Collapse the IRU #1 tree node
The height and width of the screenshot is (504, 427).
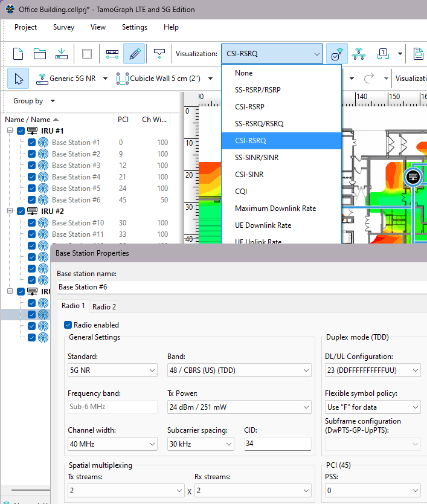coord(10,131)
